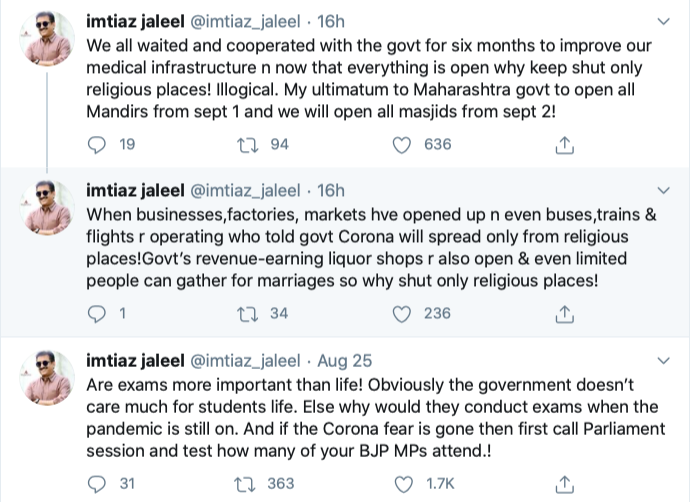Viewport: 690px width, 502px height.
Task: Like the tweet about liquor shops
Action: [402, 314]
